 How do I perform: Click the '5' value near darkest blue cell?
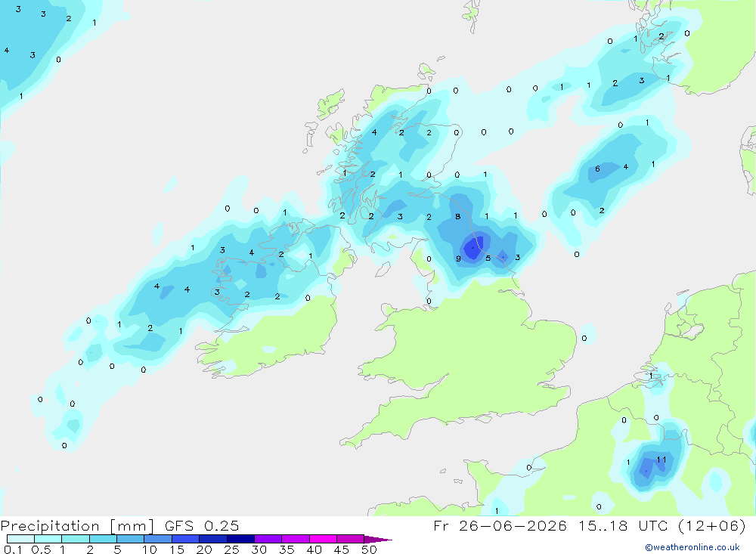(488, 258)
